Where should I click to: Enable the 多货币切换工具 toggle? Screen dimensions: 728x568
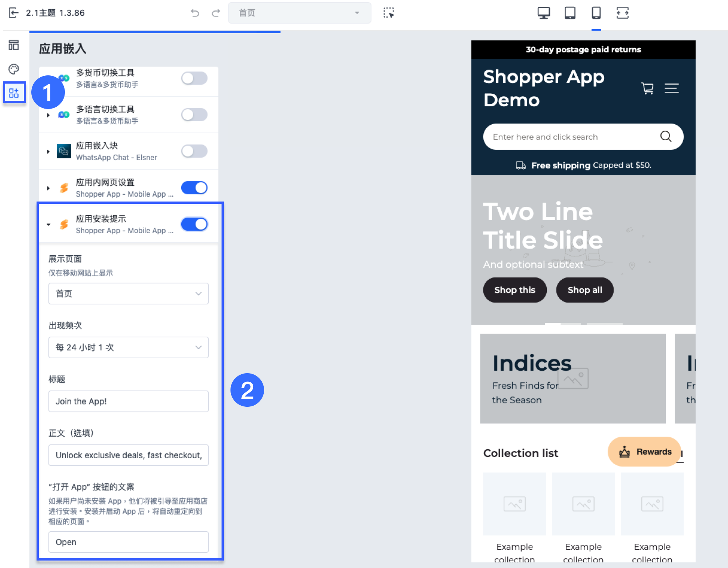[x=194, y=78]
